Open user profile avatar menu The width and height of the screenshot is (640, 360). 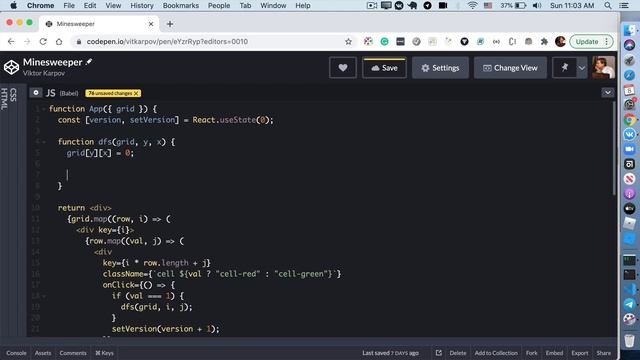[x=603, y=67]
